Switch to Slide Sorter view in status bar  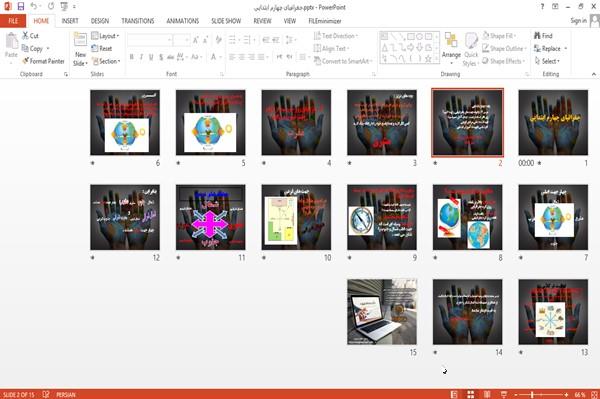471,394
